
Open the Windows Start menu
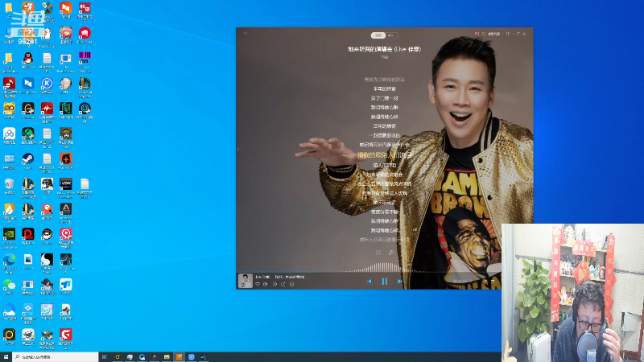pyautogui.click(x=6, y=357)
